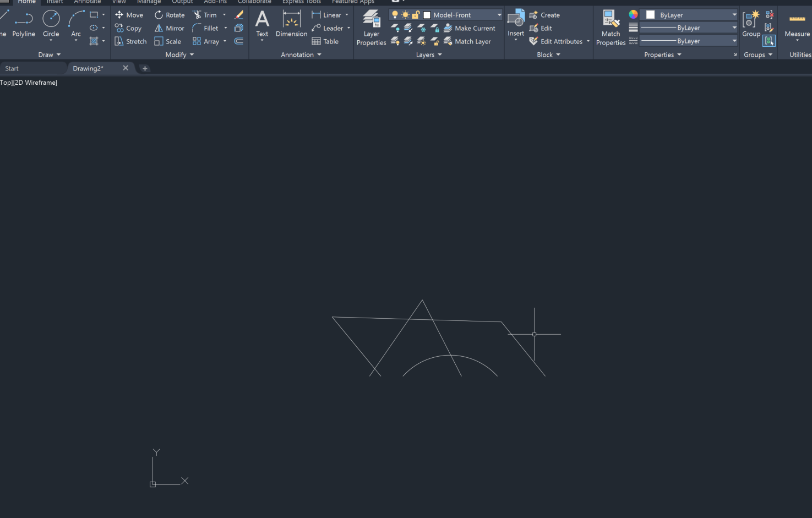
Task: Switch to the Annotate ribbon tab
Action: [x=88, y=2]
